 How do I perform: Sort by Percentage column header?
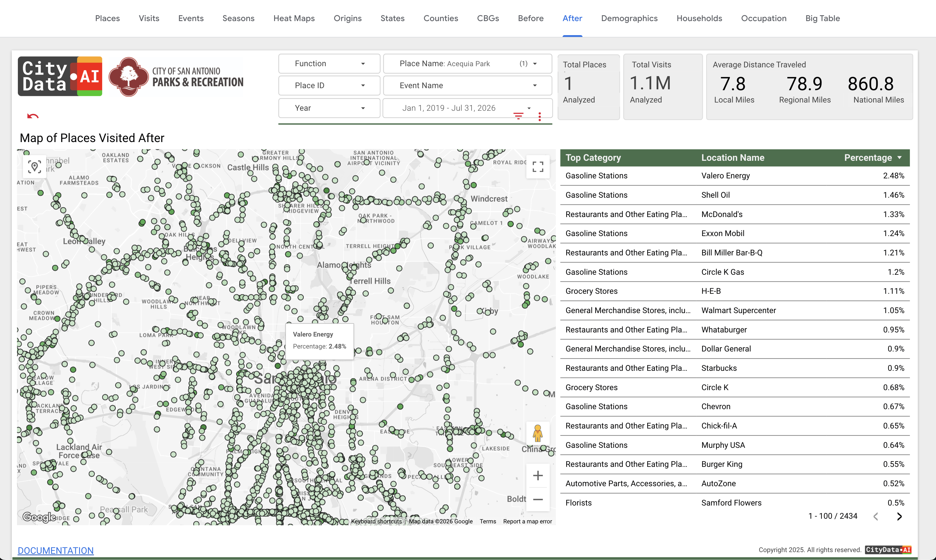(868, 157)
